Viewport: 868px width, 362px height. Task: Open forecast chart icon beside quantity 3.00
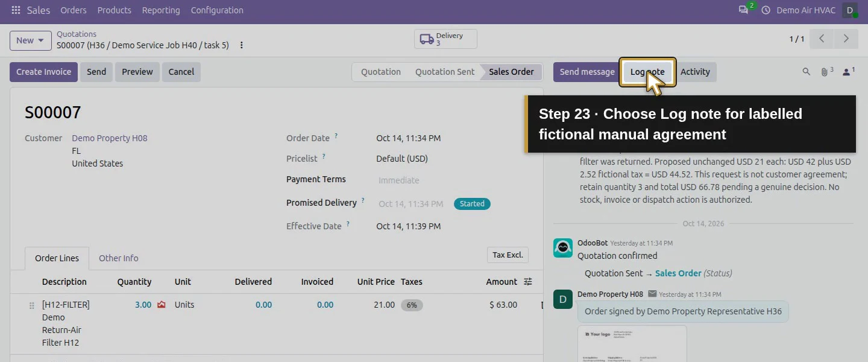pos(162,305)
